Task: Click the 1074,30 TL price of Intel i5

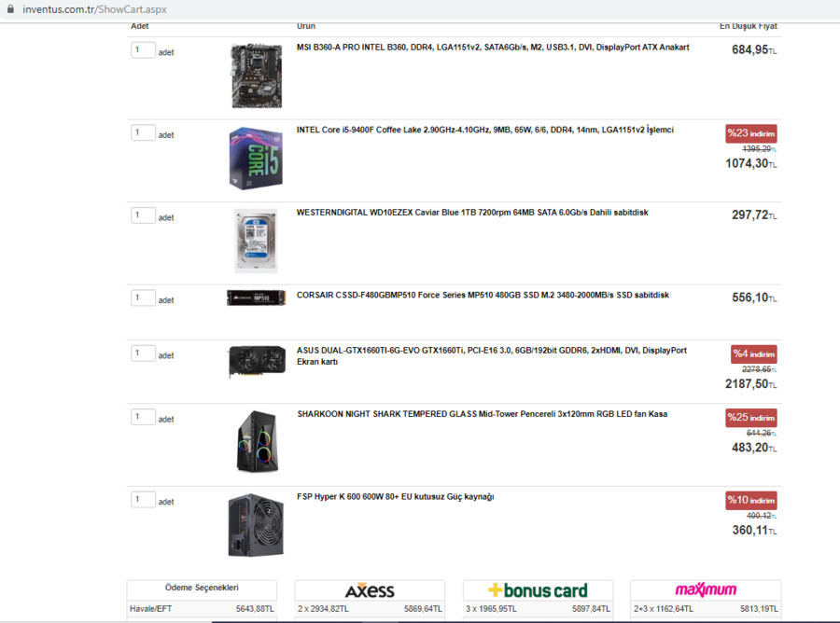Action: [x=751, y=164]
